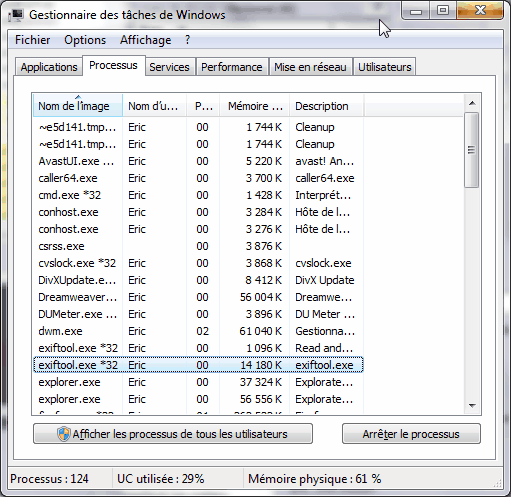Open the Fichier menu

coord(33,40)
